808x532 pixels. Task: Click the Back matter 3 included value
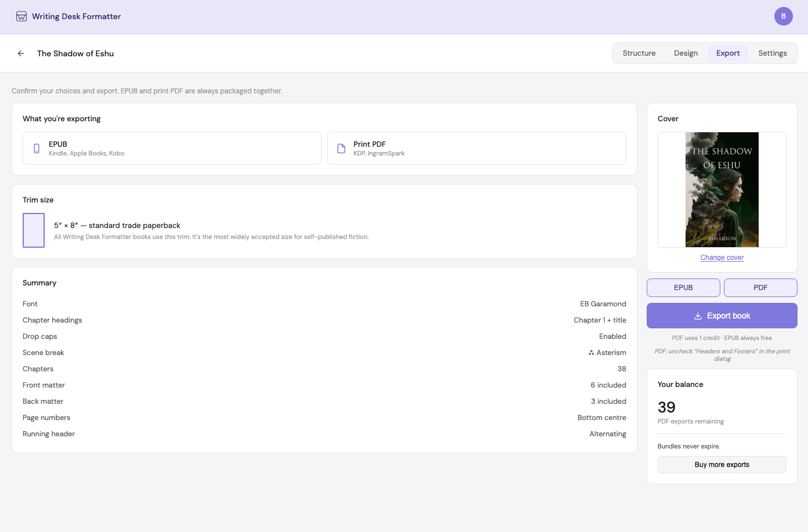[x=608, y=401]
